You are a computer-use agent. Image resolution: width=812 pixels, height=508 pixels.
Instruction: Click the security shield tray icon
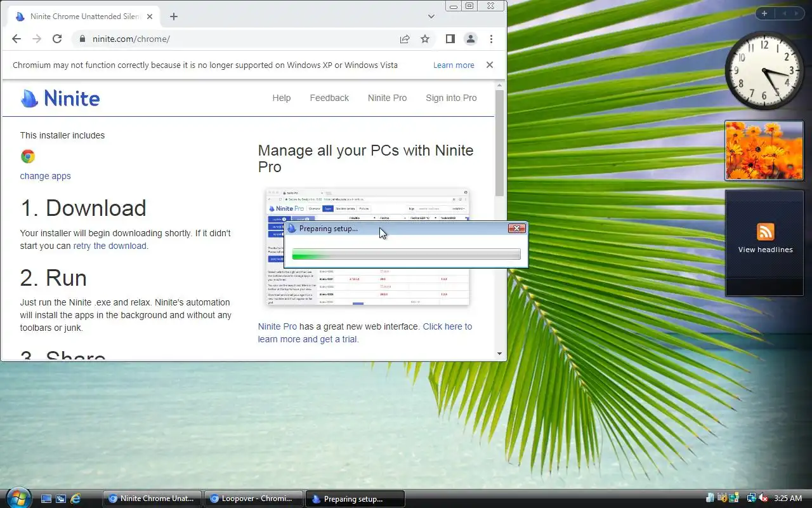point(722,498)
